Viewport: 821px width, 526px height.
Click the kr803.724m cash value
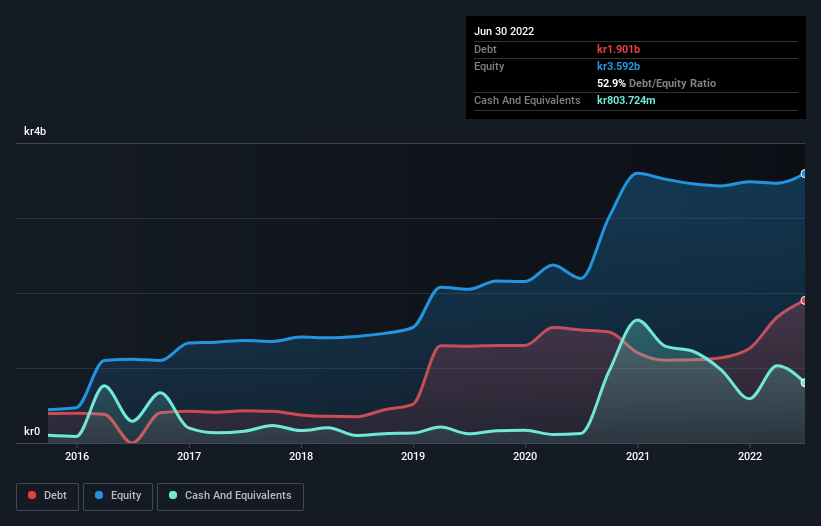tap(626, 100)
